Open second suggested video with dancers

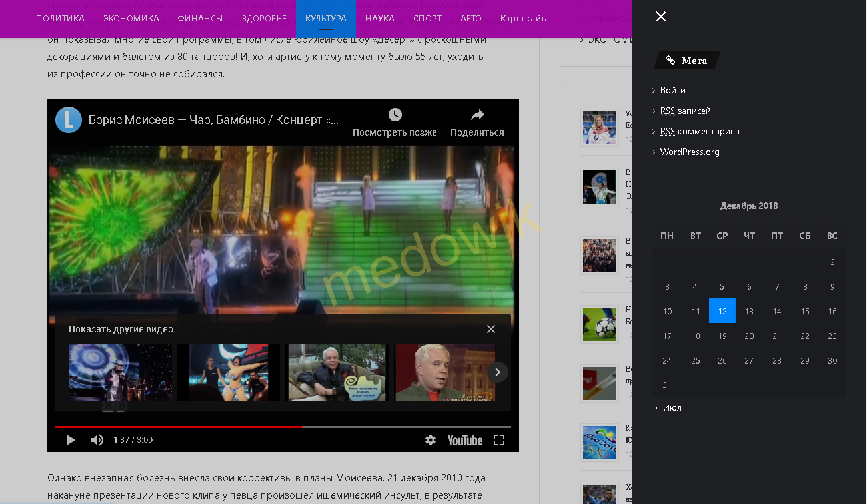click(x=229, y=372)
